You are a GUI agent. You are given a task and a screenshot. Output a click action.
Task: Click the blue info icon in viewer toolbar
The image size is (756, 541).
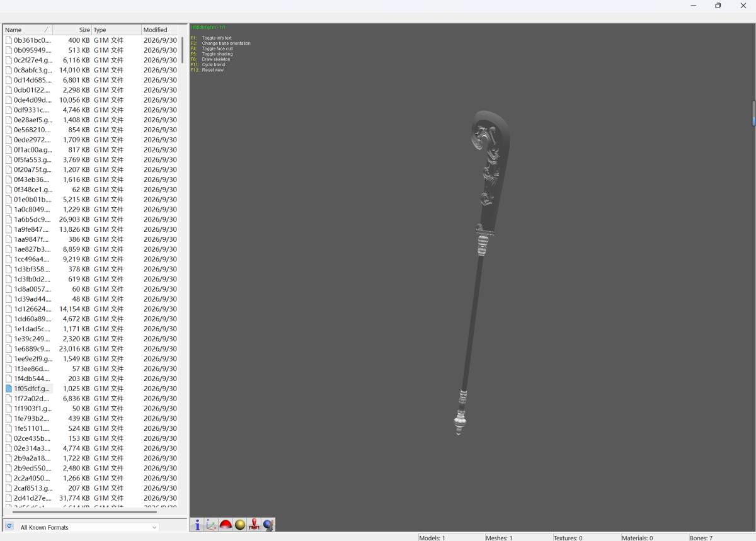197,525
